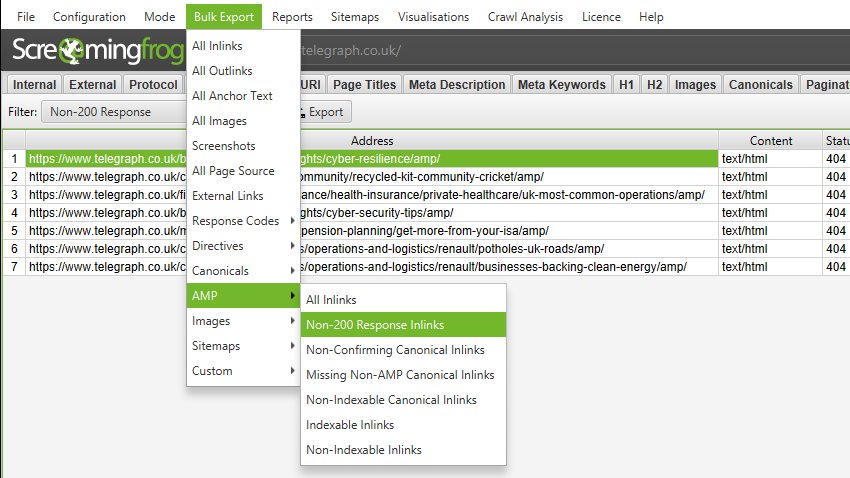
Task: Switch to the Page Titles tab
Action: pyautogui.click(x=364, y=85)
